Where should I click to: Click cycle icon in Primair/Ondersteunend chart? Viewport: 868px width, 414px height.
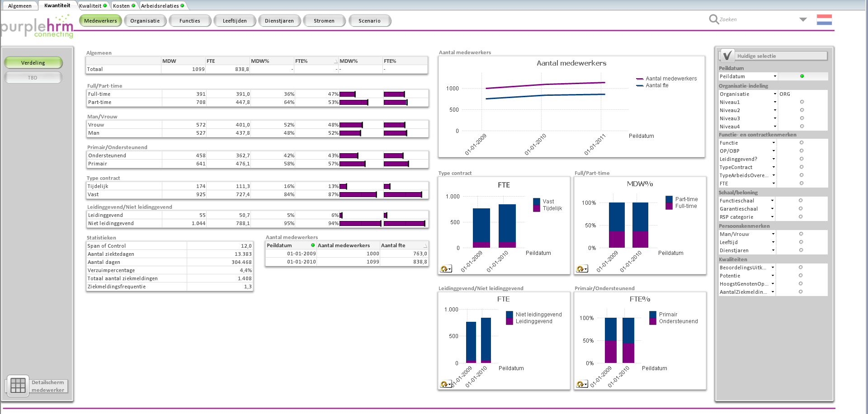pos(581,384)
